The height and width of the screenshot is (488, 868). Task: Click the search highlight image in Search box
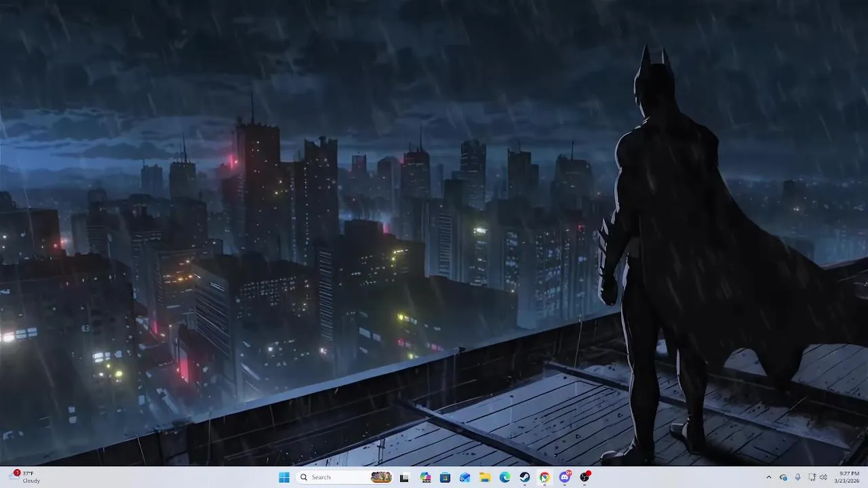[x=381, y=477]
